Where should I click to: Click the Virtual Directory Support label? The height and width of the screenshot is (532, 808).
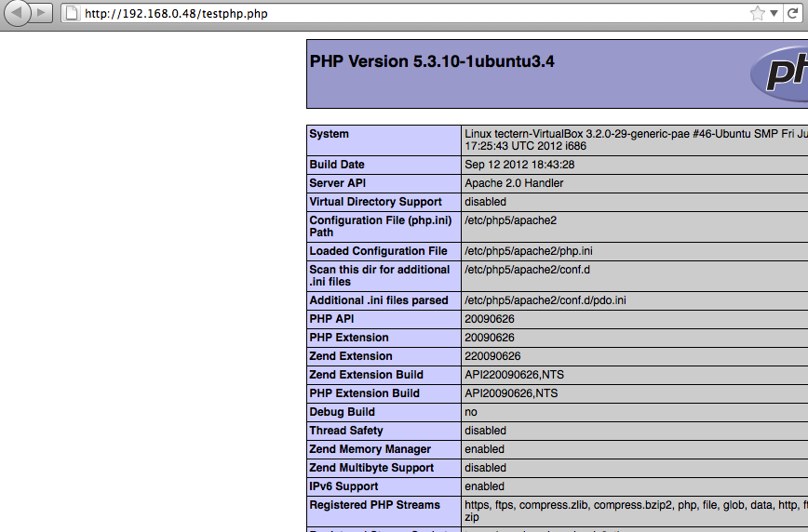375,202
